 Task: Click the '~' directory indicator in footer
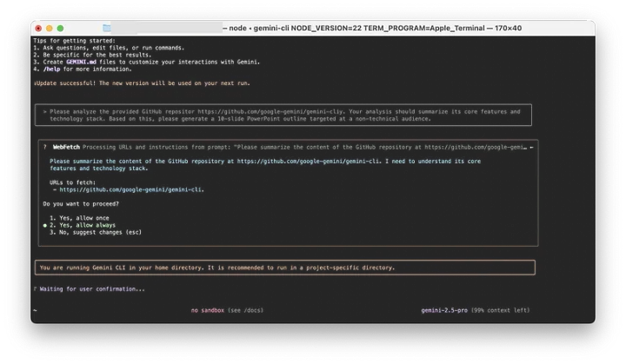pos(35,310)
